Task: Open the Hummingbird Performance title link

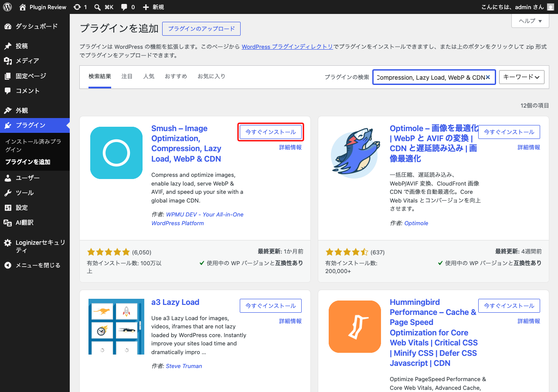Action: (434, 333)
